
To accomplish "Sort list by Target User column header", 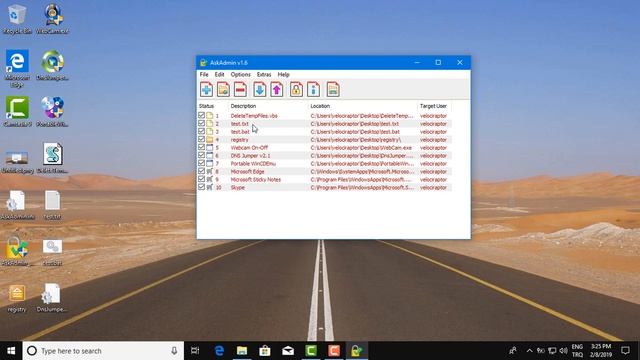I will click(x=434, y=106).
